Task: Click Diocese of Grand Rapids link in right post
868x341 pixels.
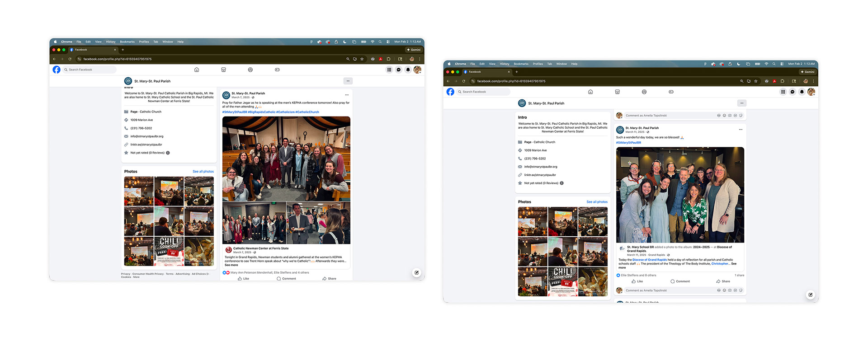Action: pos(649,260)
